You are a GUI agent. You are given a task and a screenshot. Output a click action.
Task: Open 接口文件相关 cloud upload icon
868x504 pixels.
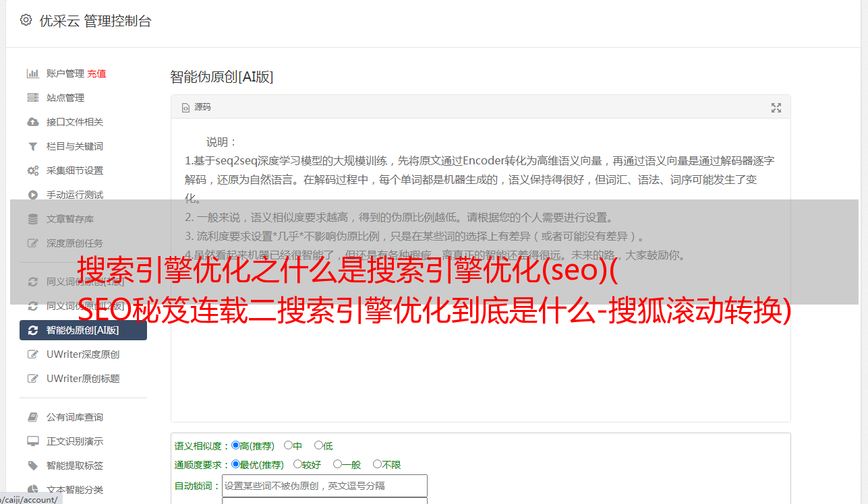(x=32, y=122)
